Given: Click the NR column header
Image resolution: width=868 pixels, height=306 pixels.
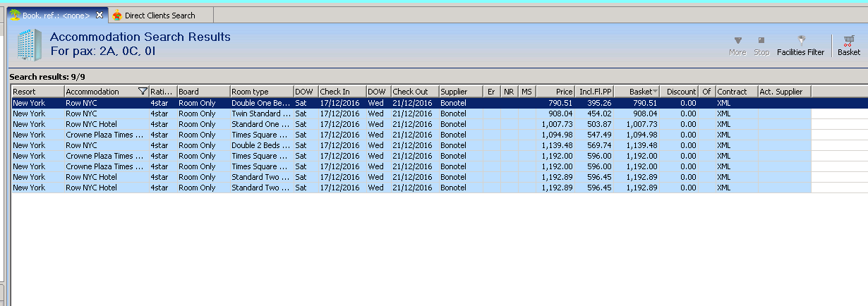Looking at the screenshot, I should point(510,92).
